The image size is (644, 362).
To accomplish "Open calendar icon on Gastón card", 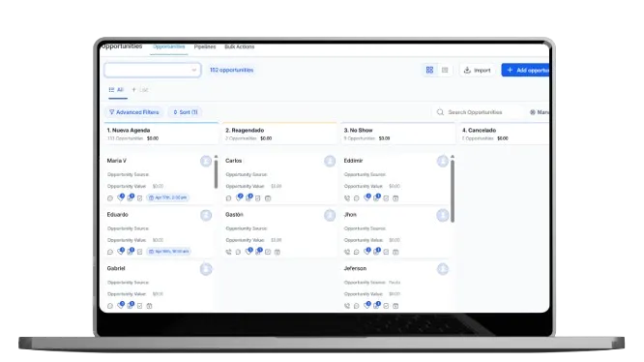I will (x=278, y=252).
